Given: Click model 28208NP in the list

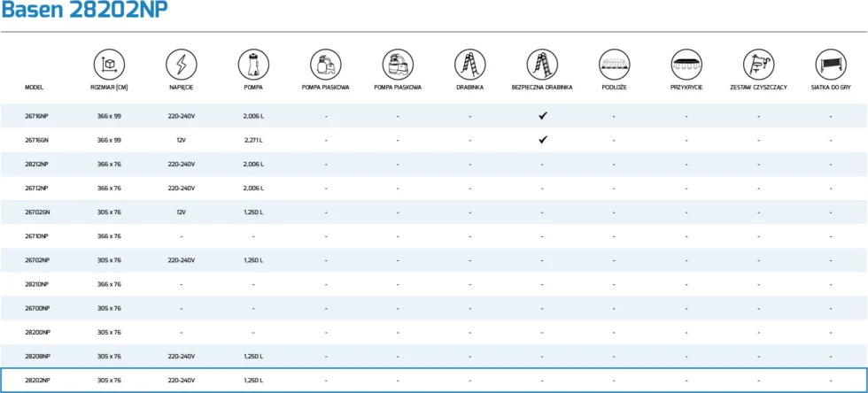Looking at the screenshot, I should coord(37,357).
